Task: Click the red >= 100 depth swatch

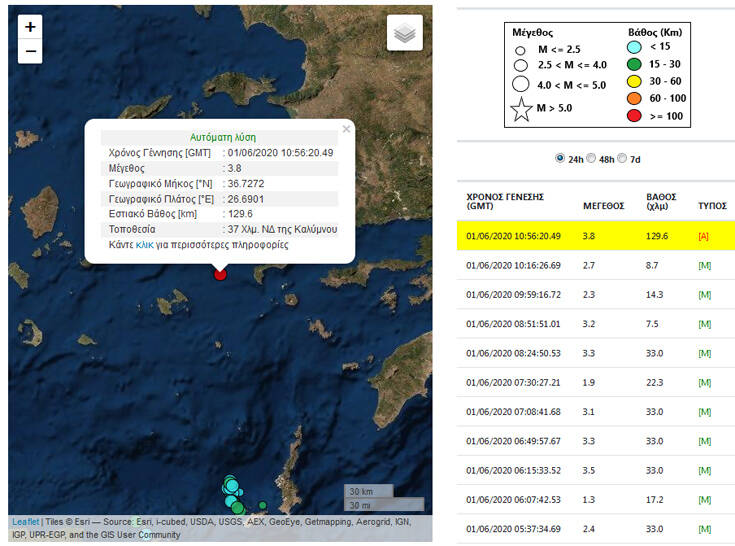Action: point(634,117)
